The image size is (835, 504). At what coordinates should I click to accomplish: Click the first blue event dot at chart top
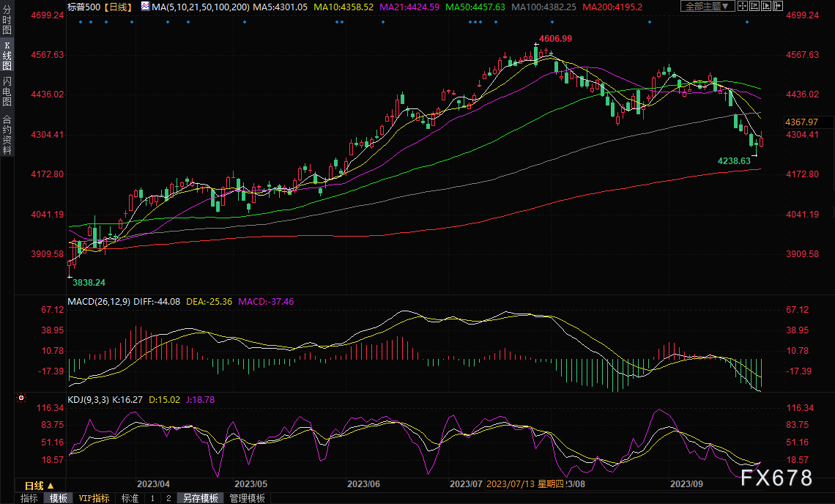(x=79, y=21)
